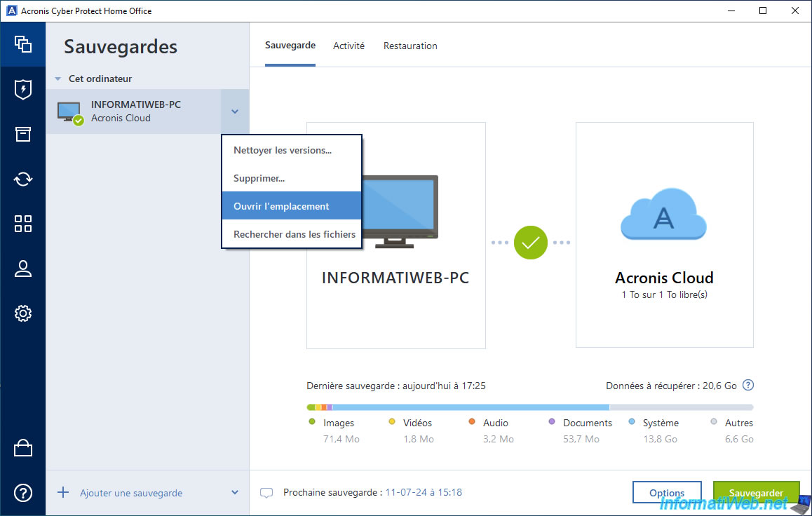Image resolution: width=812 pixels, height=516 pixels.
Task: Click Ajouter une sauvegarde link
Action: (131, 493)
